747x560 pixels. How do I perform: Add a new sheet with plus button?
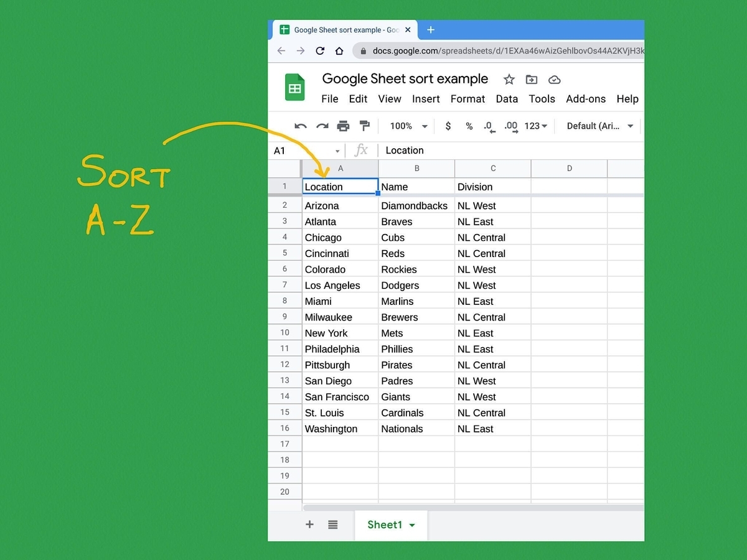point(309,525)
